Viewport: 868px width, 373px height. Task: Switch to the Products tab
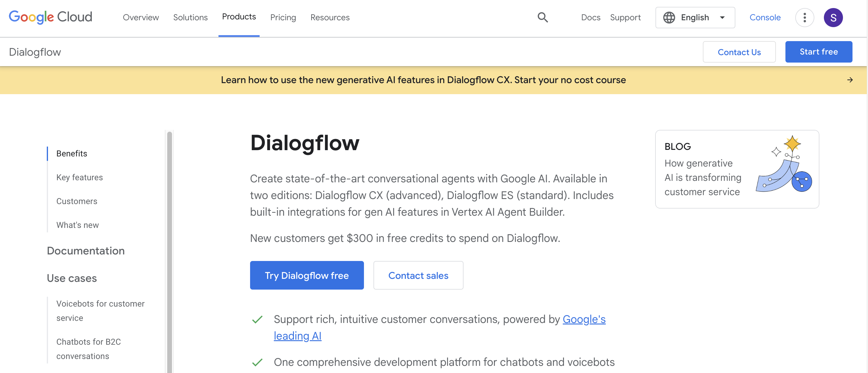click(239, 16)
